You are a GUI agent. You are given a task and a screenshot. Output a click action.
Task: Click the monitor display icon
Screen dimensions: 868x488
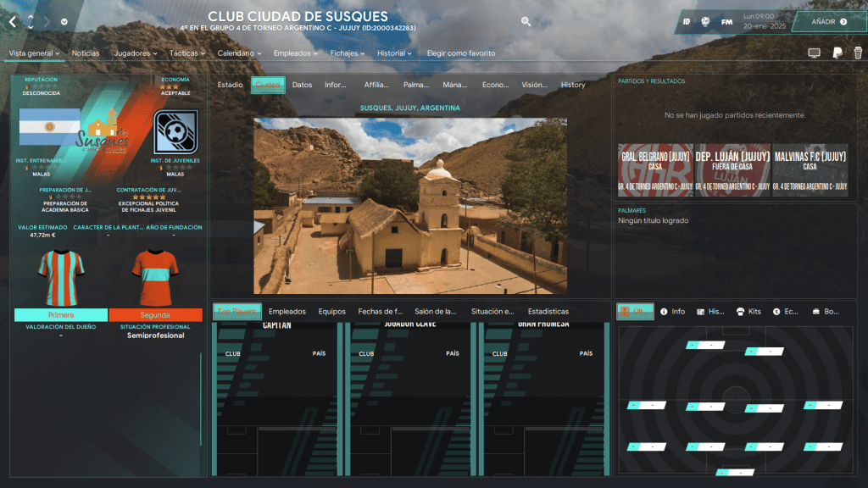coord(815,53)
